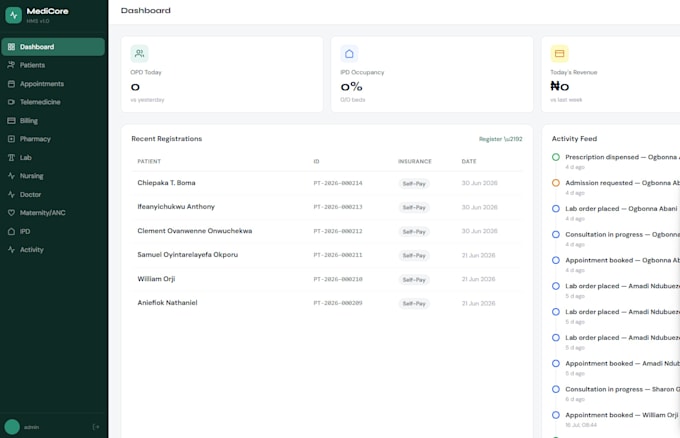Click the MediCore heartbeat logo icon
Viewport: 680px width, 438px height.
click(x=13, y=15)
